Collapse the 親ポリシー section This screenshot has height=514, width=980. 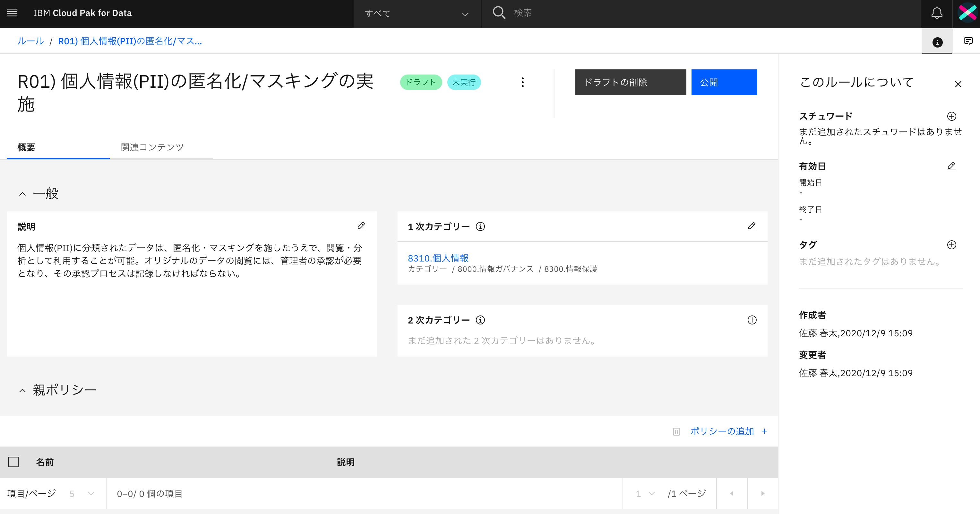pos(22,390)
